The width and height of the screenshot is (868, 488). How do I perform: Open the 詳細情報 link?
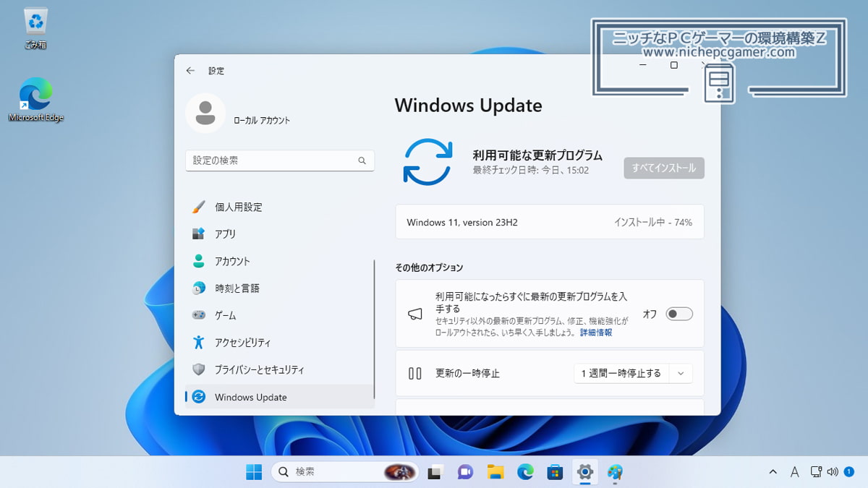pyautogui.click(x=596, y=333)
